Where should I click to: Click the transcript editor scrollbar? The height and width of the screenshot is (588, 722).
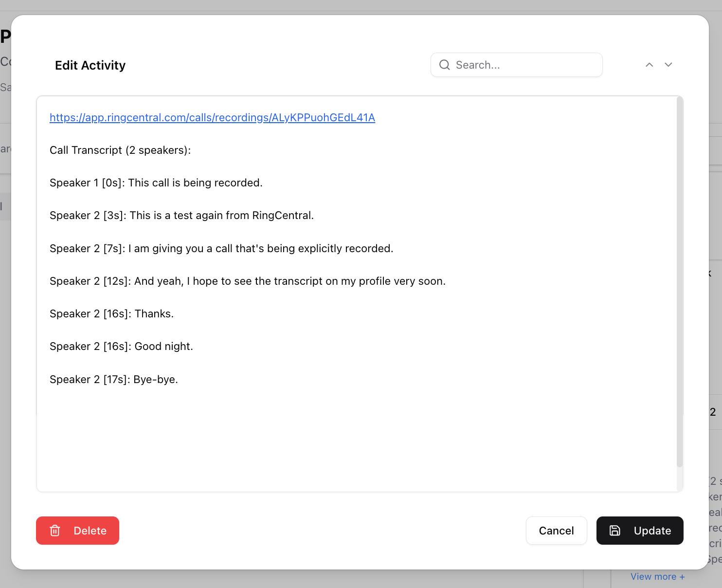pyautogui.click(x=680, y=282)
